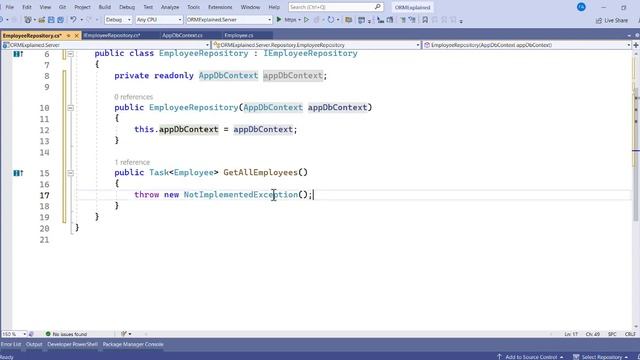Screen dimensions: 640x360
Task: Click the 1 reference CodeLens link
Action: (x=132, y=162)
